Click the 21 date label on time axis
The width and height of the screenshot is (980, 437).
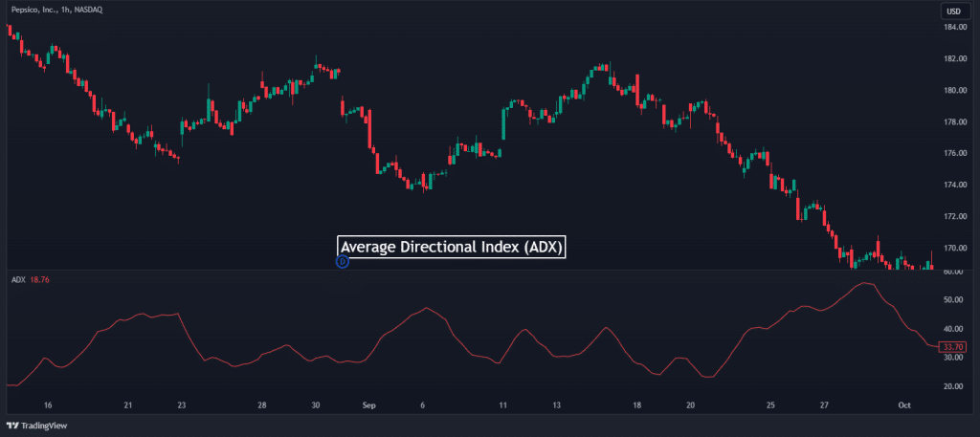point(127,405)
